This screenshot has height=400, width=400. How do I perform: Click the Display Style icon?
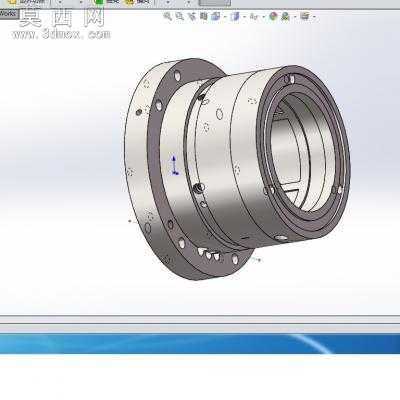pos(236,16)
